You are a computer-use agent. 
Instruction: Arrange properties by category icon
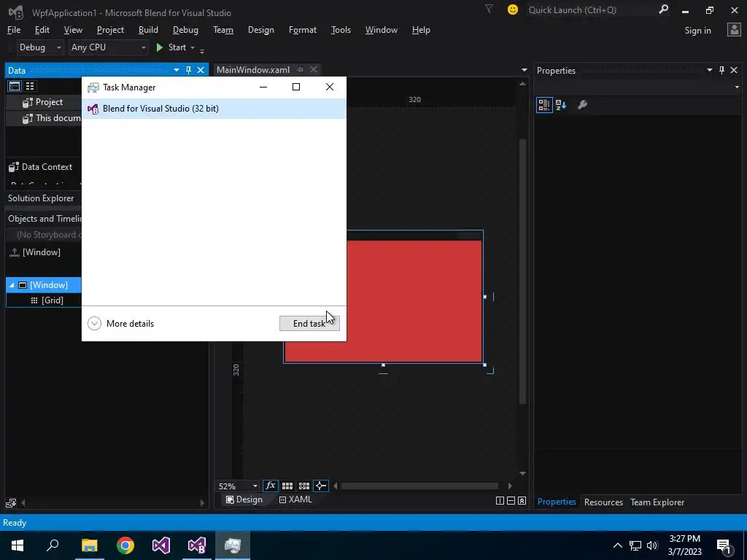[544, 105]
